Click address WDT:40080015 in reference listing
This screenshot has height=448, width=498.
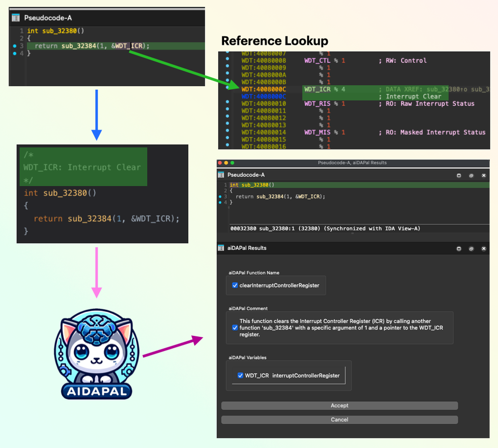[263, 140]
